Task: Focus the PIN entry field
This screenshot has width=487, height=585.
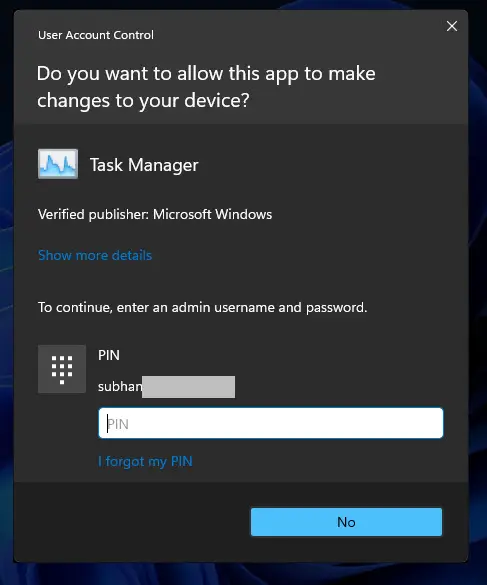Action: [x=271, y=423]
